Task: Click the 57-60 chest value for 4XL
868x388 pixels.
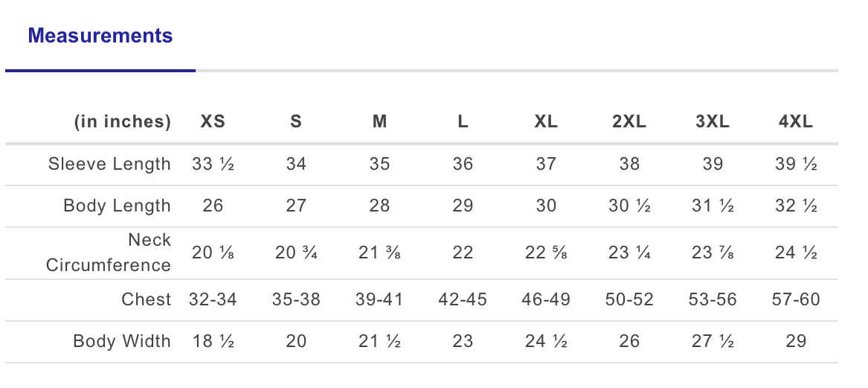Action: click(796, 299)
